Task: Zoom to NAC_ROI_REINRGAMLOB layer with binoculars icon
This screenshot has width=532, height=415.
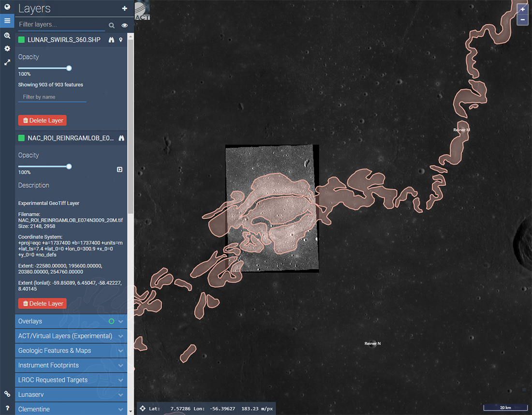Action: click(x=121, y=138)
